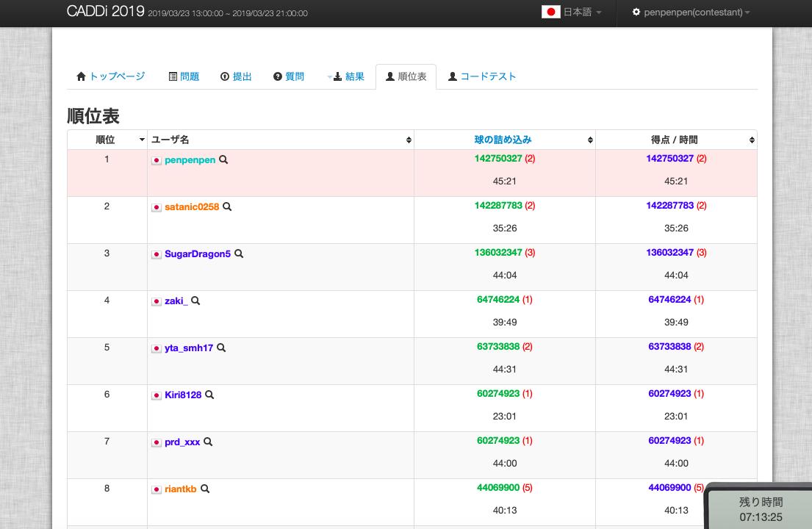This screenshot has width=812, height=529.
Task: Click the magnifier icon next to riantkb
Action: click(x=205, y=489)
